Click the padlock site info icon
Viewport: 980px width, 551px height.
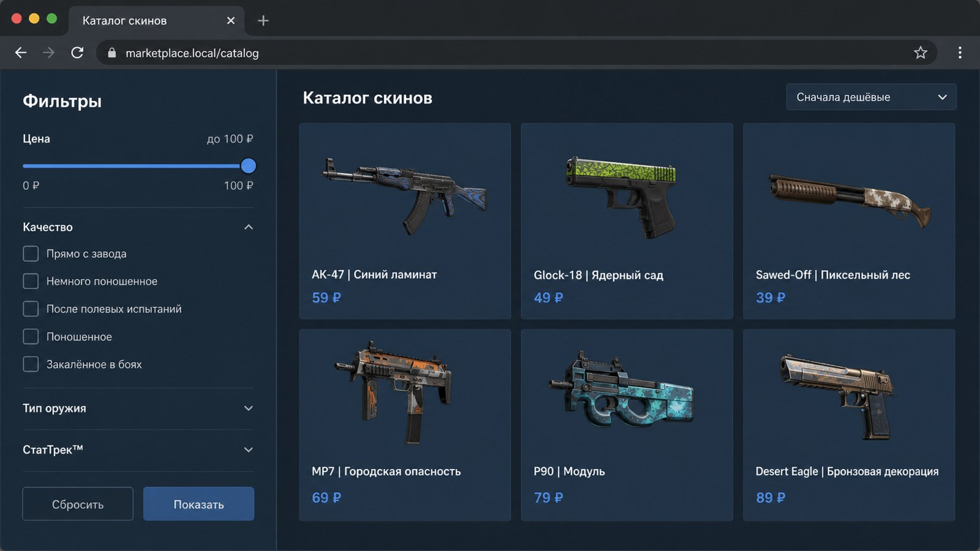(111, 53)
